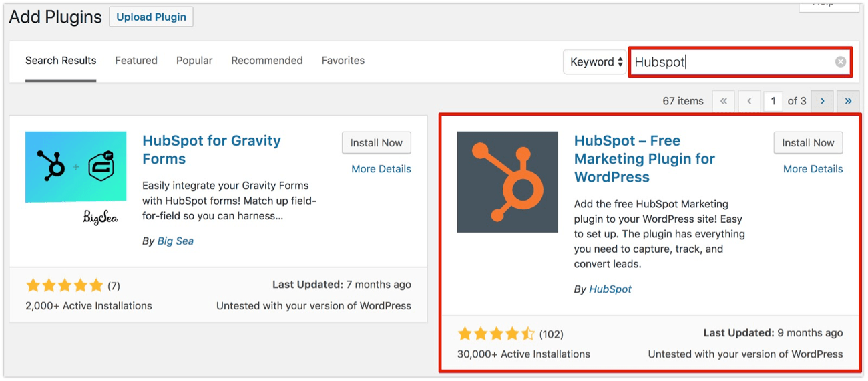Open the HubSpot author link
This screenshot has height=381, width=868.
pos(610,289)
